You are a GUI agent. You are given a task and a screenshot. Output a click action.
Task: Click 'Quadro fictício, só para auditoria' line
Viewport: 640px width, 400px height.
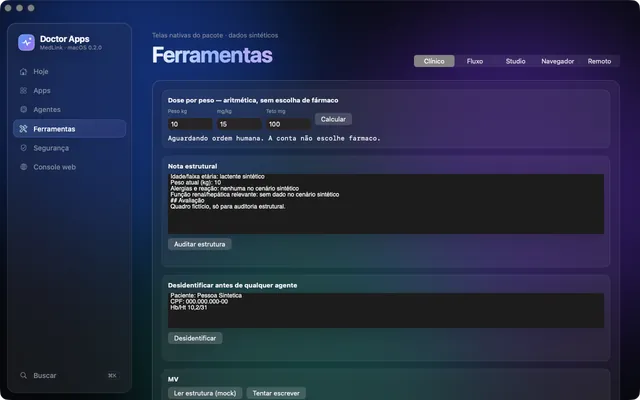(x=228, y=207)
